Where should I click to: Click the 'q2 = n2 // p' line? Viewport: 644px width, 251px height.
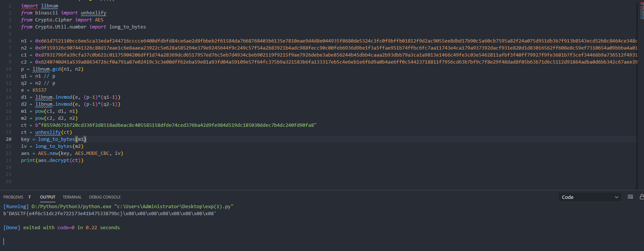[x=38, y=83]
